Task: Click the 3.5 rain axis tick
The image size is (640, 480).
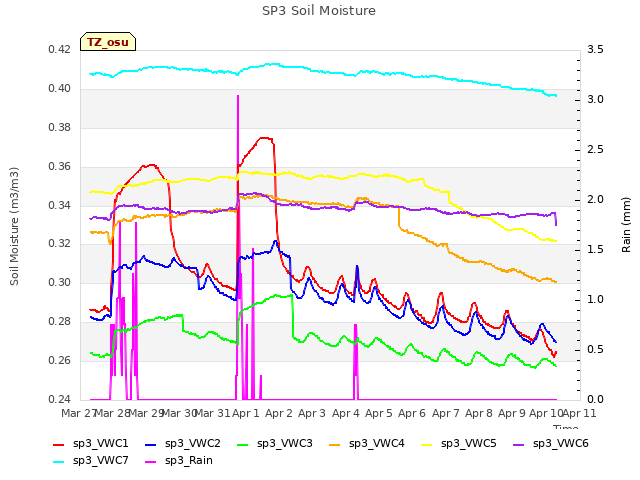Action: tap(596, 50)
